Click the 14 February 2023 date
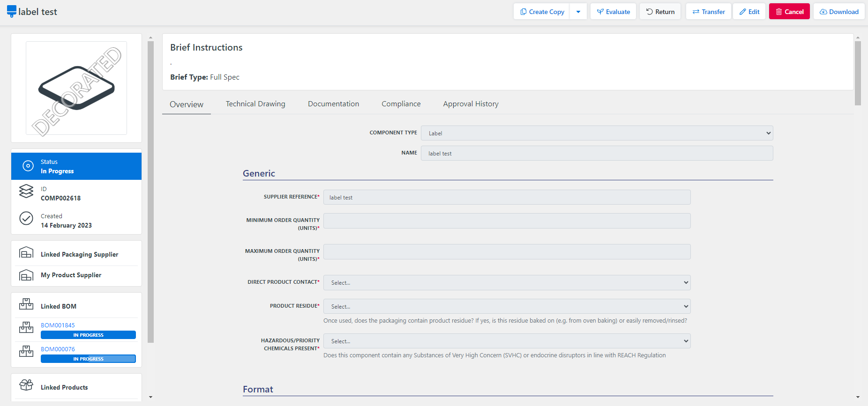Image resolution: width=868 pixels, height=406 pixels. (x=66, y=225)
